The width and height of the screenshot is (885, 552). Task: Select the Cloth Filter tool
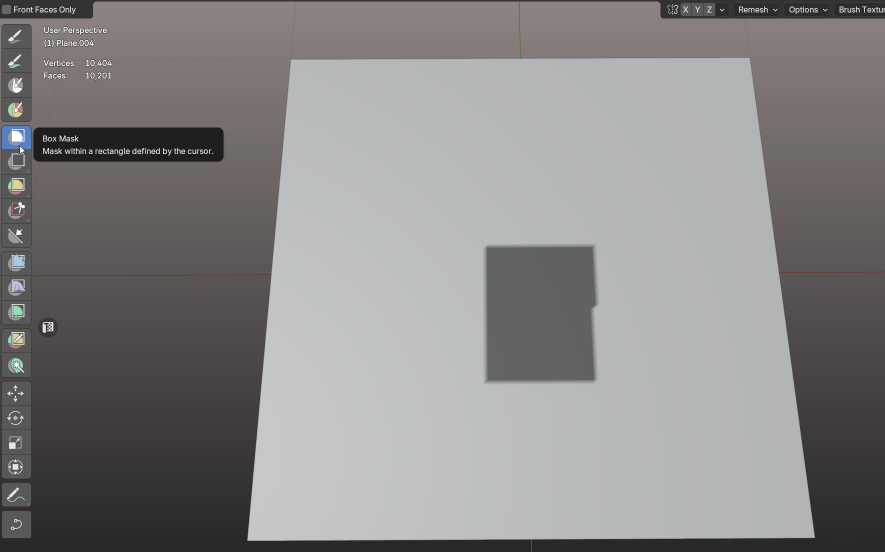16,287
